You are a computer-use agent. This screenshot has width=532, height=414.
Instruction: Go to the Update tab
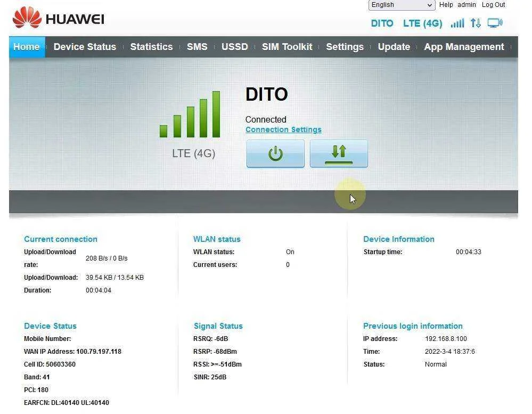[394, 47]
